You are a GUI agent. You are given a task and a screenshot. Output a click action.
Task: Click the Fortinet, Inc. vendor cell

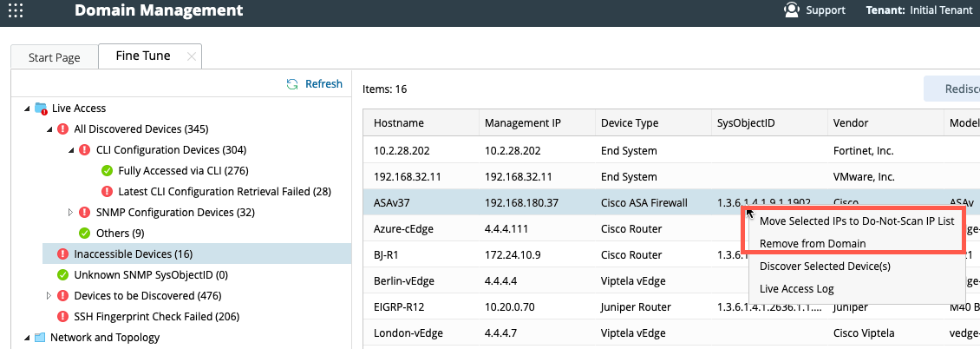pyautogui.click(x=863, y=151)
